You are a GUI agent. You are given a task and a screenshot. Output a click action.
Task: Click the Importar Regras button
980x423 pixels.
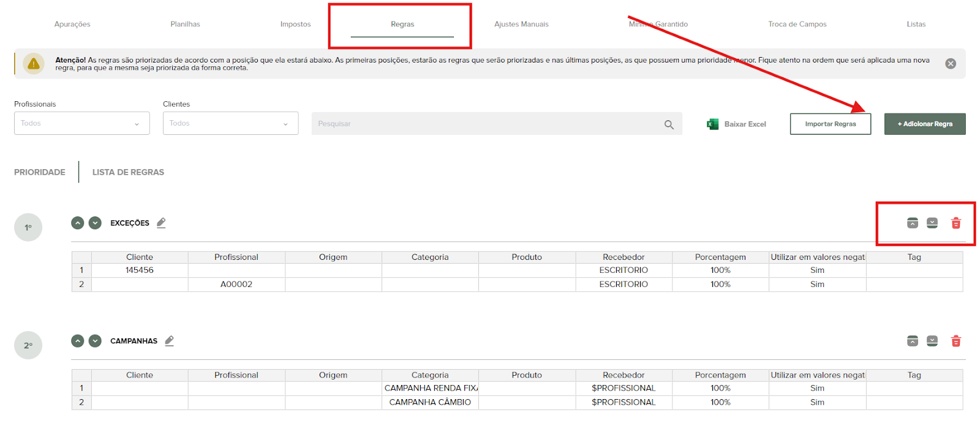point(830,124)
